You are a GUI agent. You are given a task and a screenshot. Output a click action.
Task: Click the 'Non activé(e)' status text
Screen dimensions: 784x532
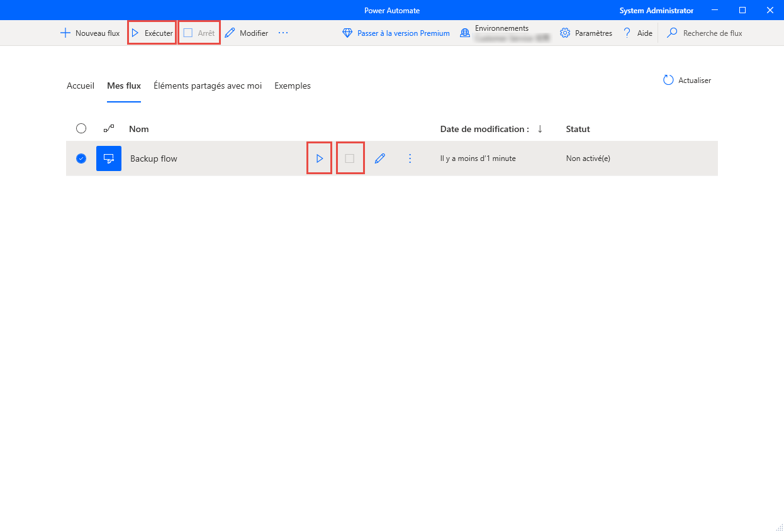tap(588, 158)
